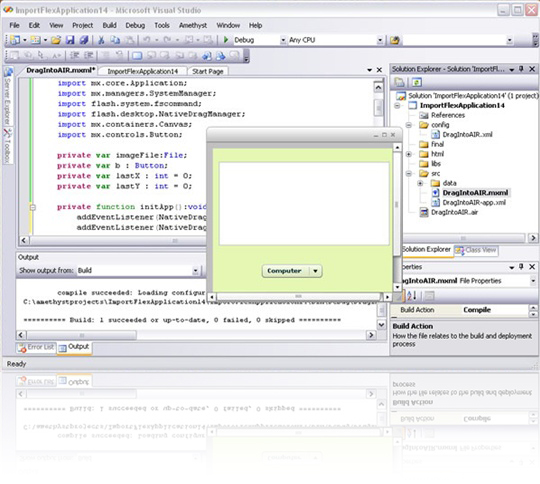Select the References node

[x=447, y=115]
